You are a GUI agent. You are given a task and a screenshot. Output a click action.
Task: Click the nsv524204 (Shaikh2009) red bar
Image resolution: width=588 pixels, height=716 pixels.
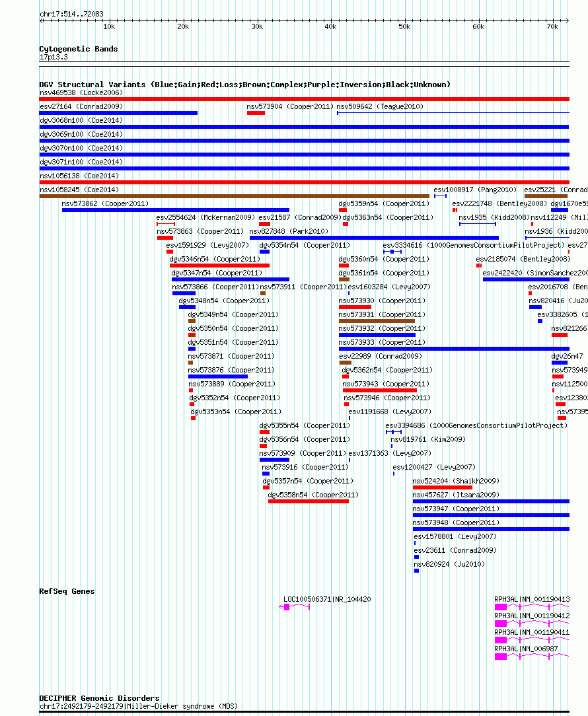442,487
